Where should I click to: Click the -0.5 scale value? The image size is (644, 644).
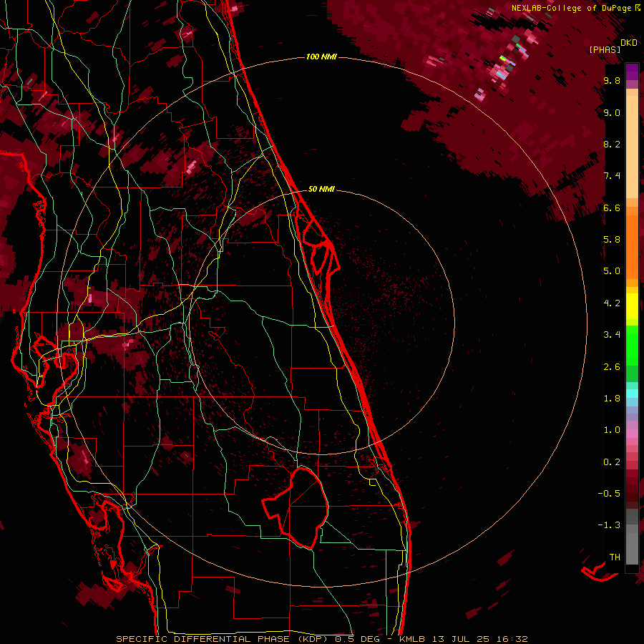tap(609, 494)
